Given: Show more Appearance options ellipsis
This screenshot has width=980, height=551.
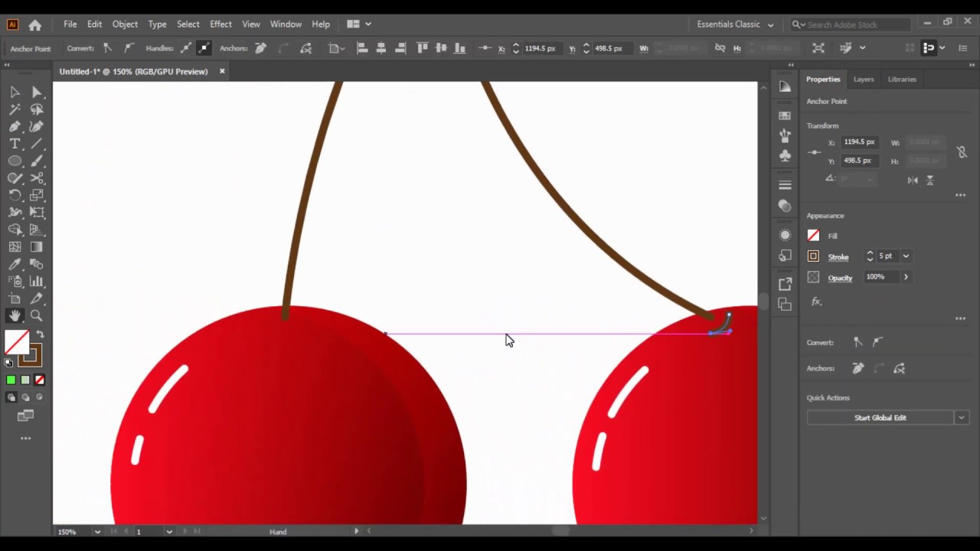Looking at the screenshot, I should [x=960, y=318].
